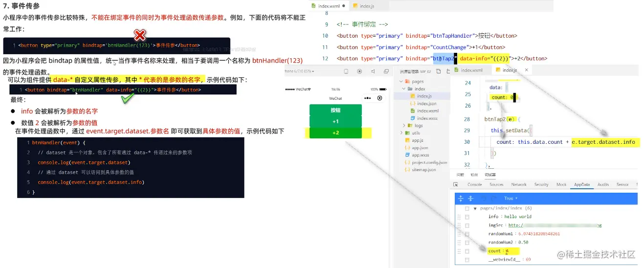Image resolution: width=644 pixels, height=268 pixels.
Task: Open index.json in the file tree
Action: click(x=426, y=104)
